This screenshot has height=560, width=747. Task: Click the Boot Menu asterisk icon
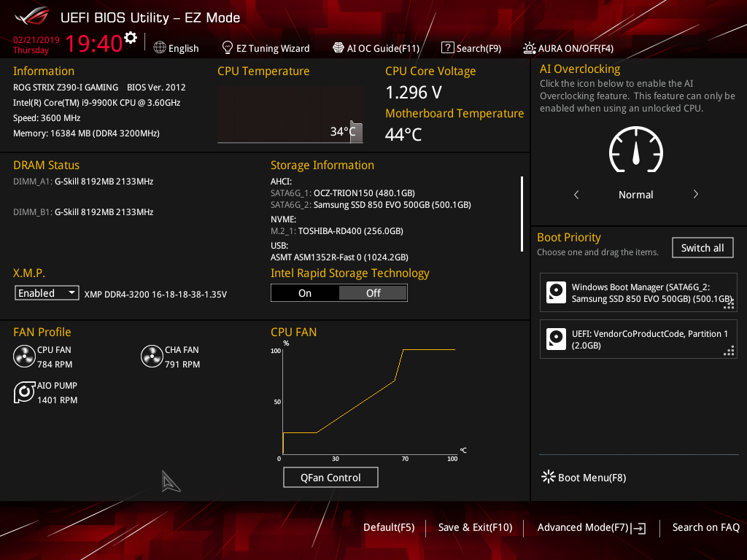click(549, 477)
